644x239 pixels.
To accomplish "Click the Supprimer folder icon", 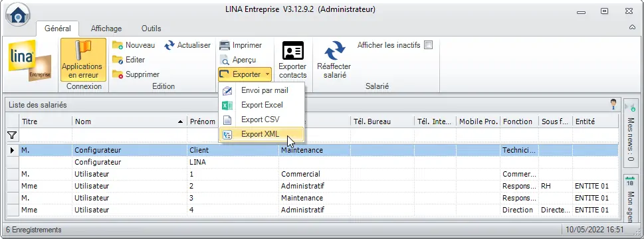I will pyautogui.click(x=118, y=74).
